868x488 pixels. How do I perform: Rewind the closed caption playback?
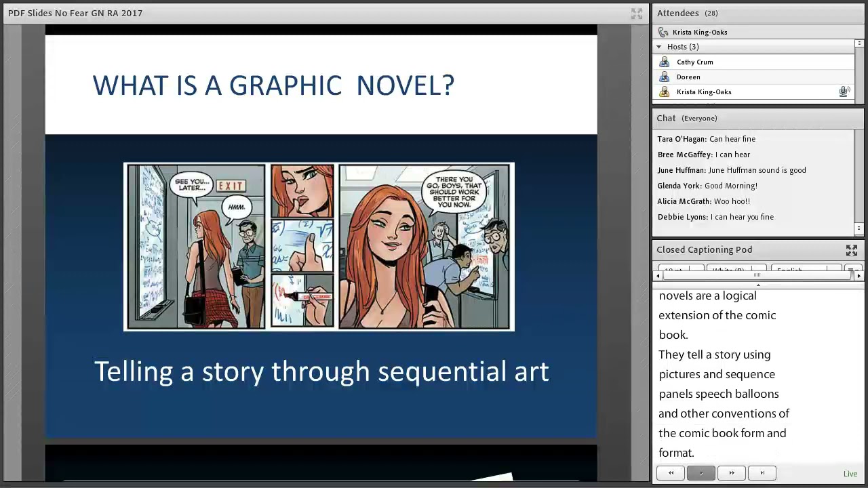click(671, 473)
